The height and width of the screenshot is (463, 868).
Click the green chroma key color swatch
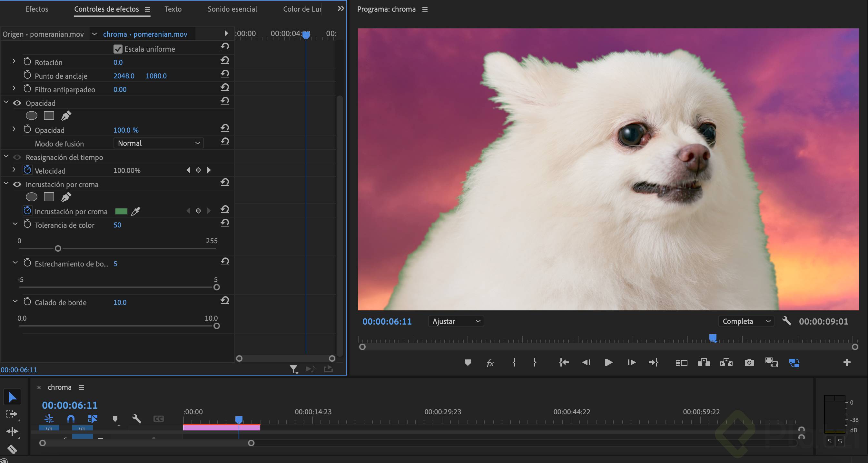pyautogui.click(x=121, y=211)
